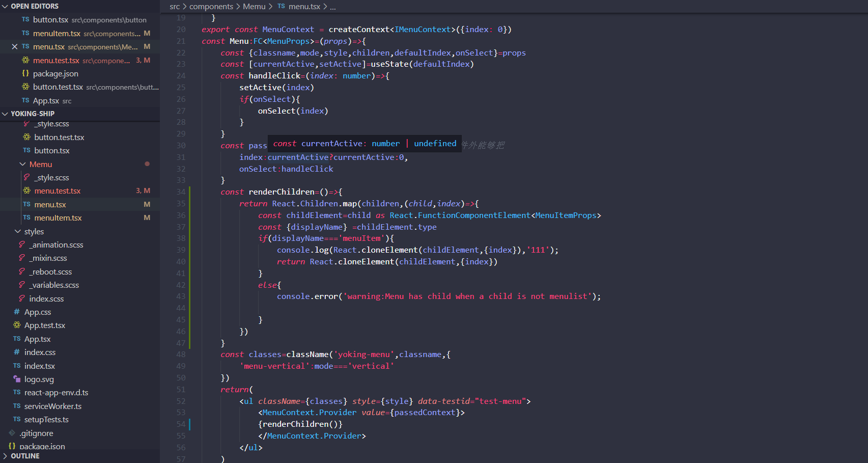Click the CSS hash icon beside App.css

click(17, 312)
